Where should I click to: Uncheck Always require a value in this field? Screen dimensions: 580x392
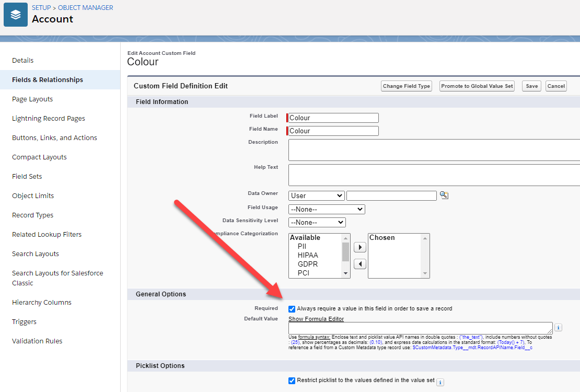click(x=292, y=308)
